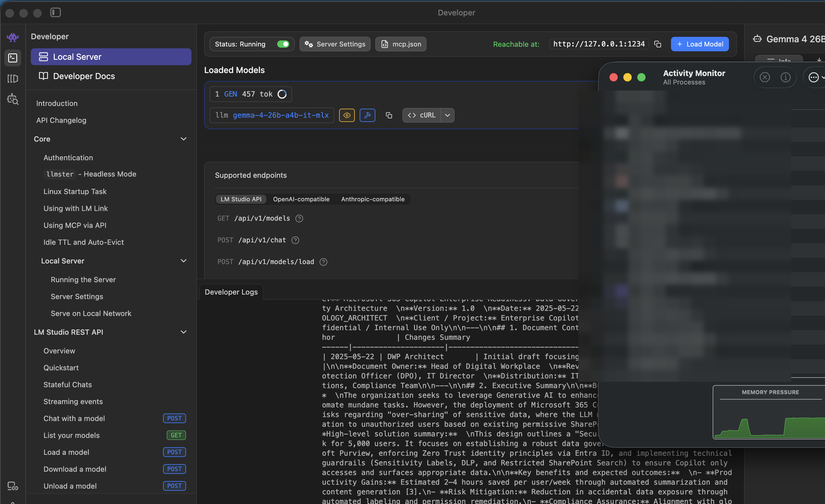Click the Load Model button
This screenshot has height=504, width=825.
[x=700, y=44]
